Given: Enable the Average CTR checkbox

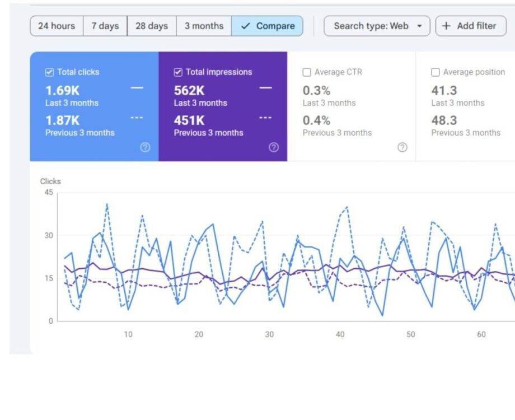Looking at the screenshot, I should click(x=307, y=72).
